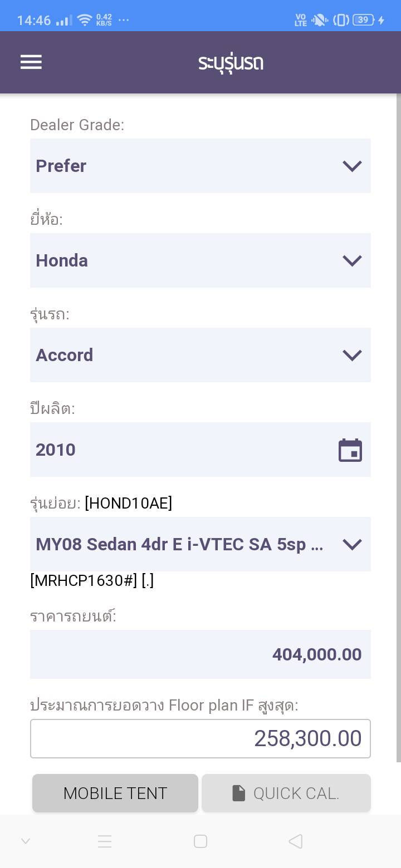
Task: Expand the Dealer Grade dropdown
Action: (200, 166)
